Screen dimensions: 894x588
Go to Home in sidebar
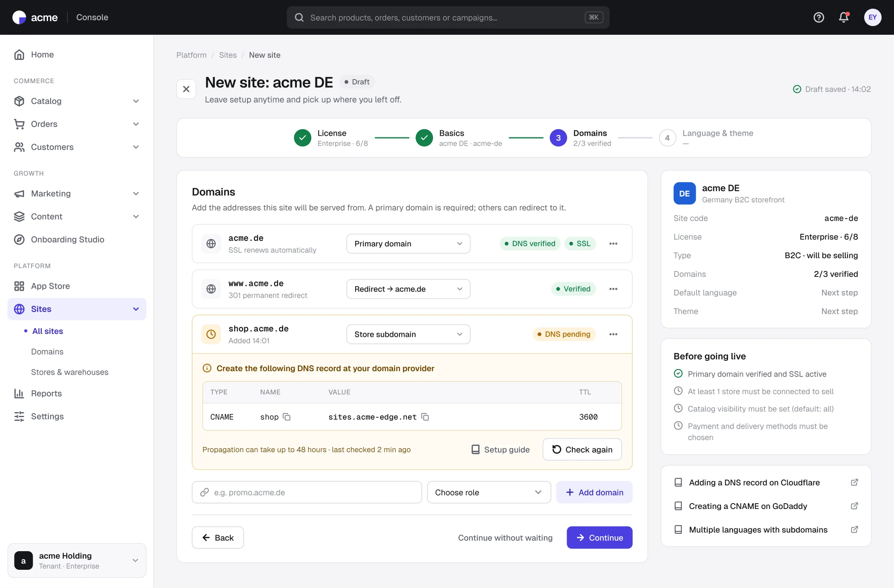[77, 55]
